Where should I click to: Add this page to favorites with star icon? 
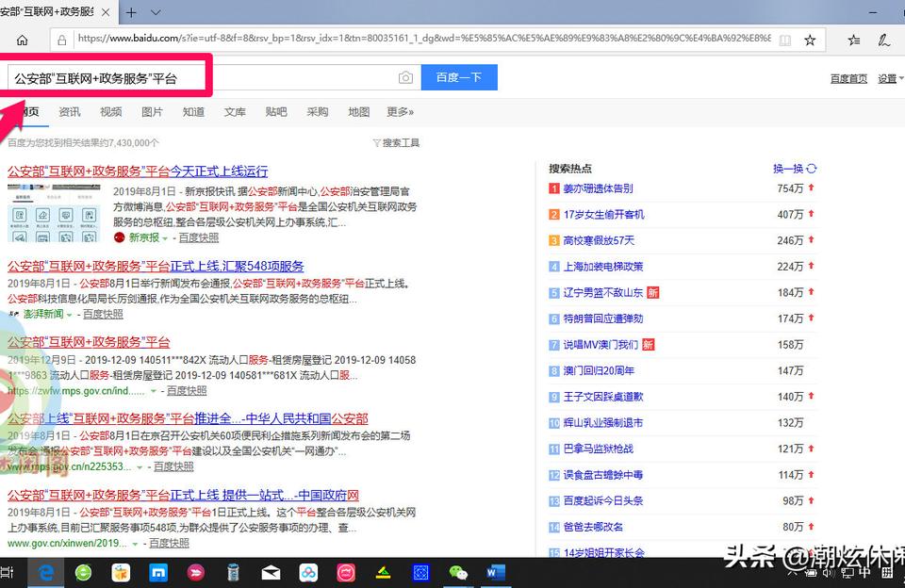[x=809, y=40]
